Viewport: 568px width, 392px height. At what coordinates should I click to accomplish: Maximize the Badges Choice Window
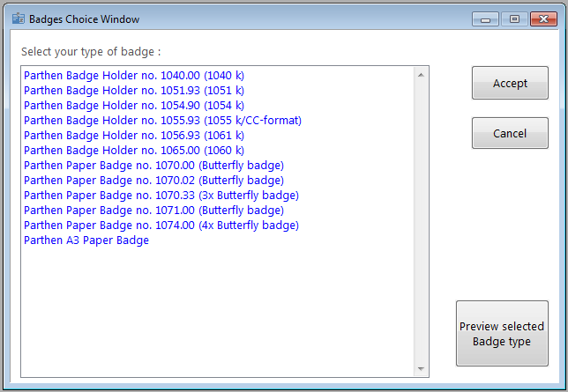coord(514,19)
